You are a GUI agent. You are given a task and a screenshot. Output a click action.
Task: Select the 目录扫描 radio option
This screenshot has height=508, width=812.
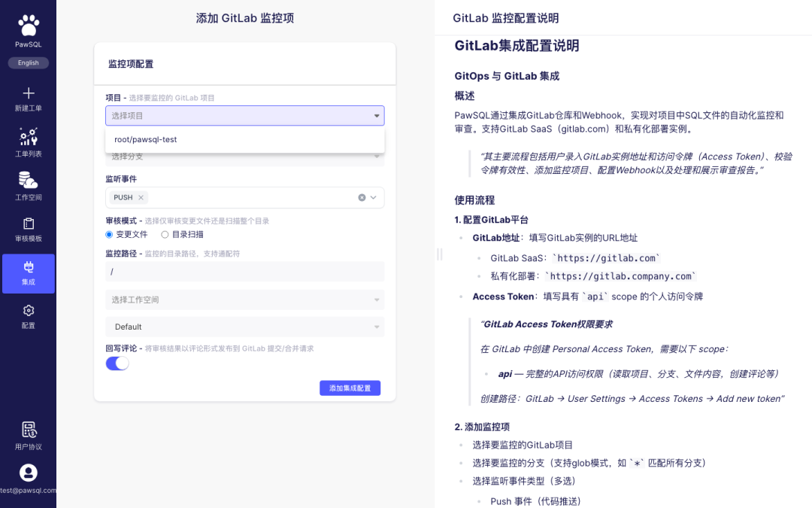[x=165, y=234]
